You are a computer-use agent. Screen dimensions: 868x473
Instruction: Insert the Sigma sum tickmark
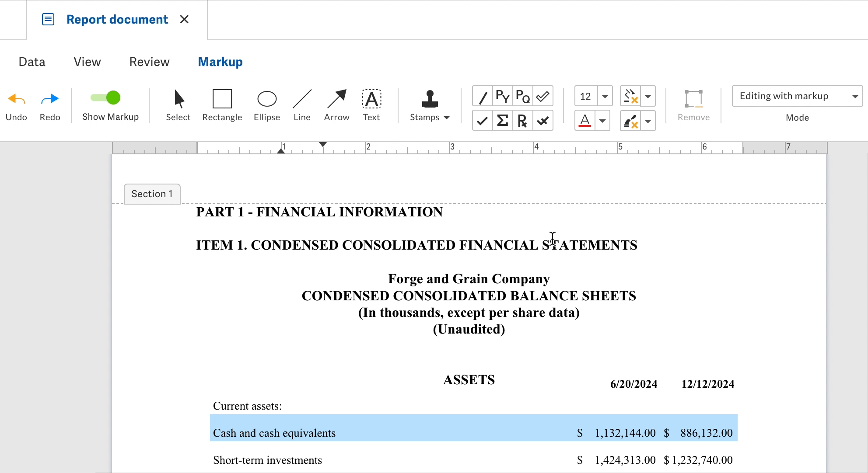point(502,121)
